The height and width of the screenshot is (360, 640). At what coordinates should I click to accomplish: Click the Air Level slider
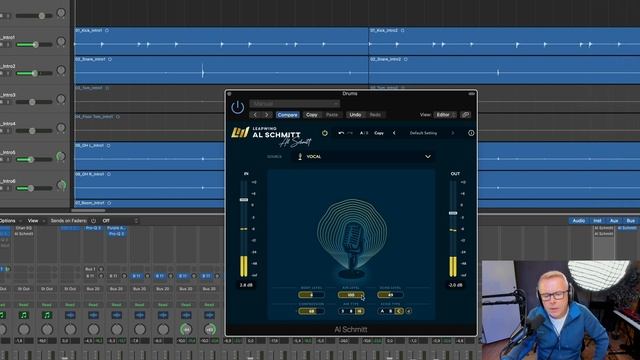tap(351, 295)
